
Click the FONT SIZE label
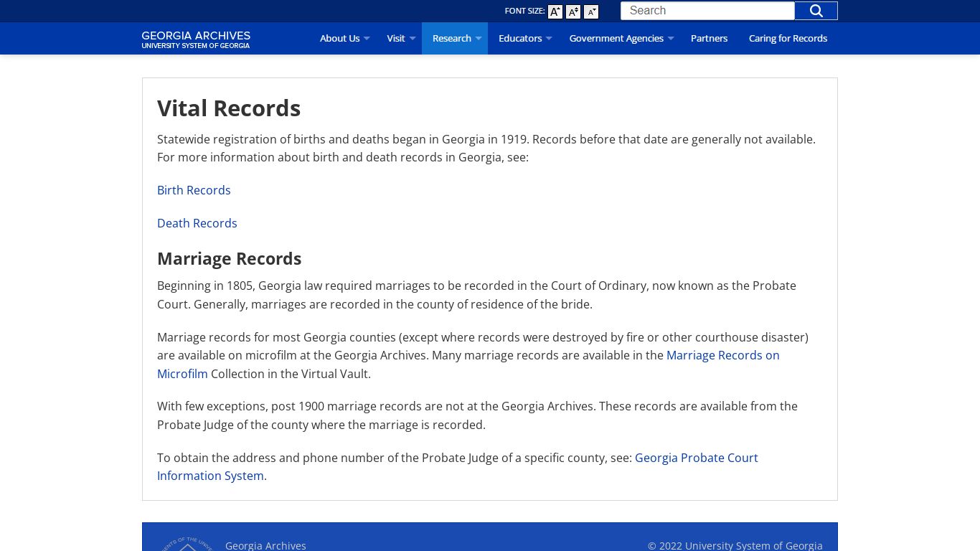(524, 11)
